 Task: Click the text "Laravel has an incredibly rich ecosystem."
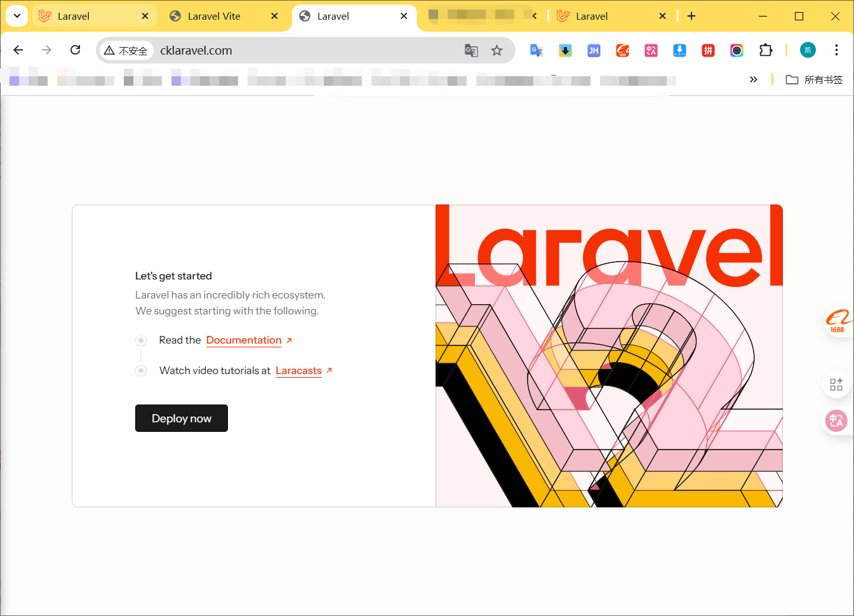230,295
